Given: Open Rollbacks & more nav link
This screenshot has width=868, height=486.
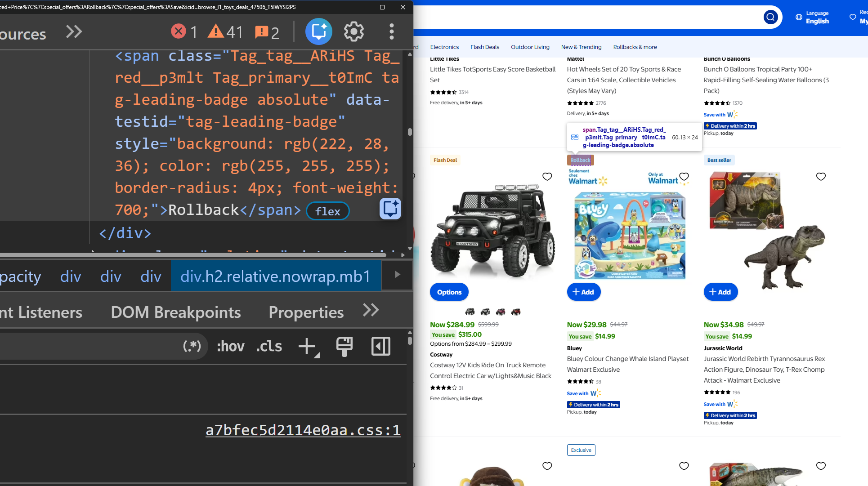Looking at the screenshot, I should [635, 47].
